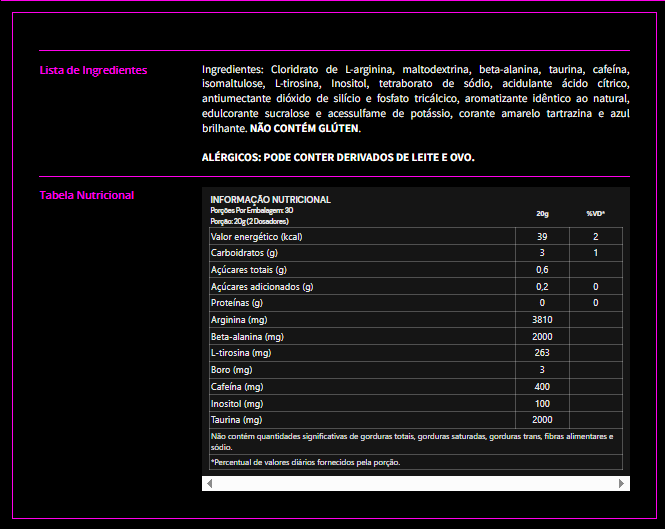Select the 'Tabela Nutricional' heading

[x=86, y=195]
